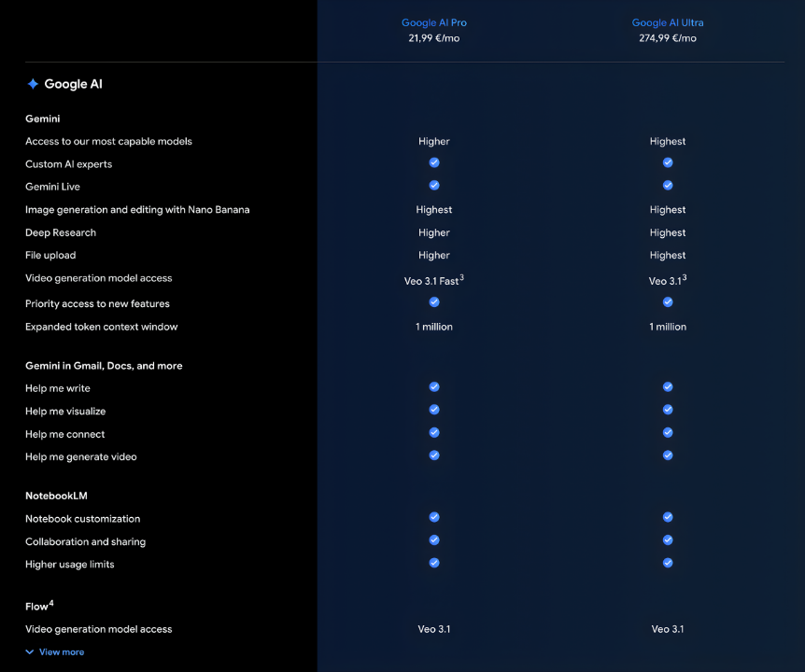
Task: Click the 21,99 €/mo price text
Action: [x=434, y=38]
